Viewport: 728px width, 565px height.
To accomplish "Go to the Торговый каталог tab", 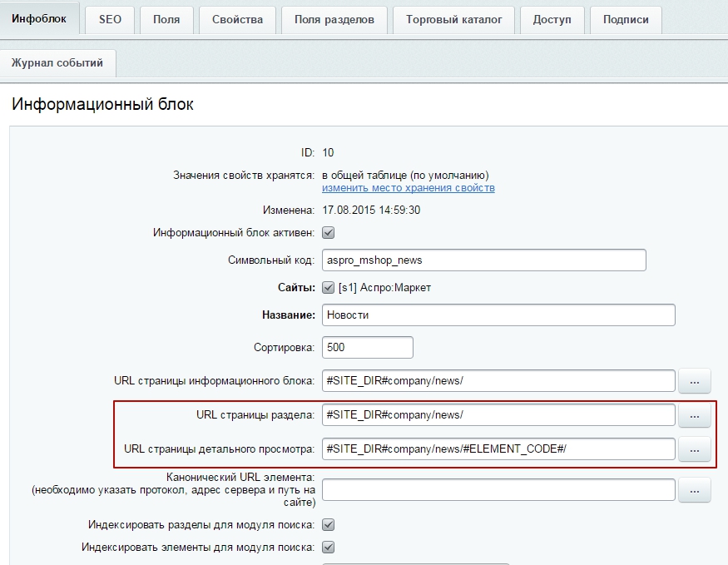I will click(454, 19).
